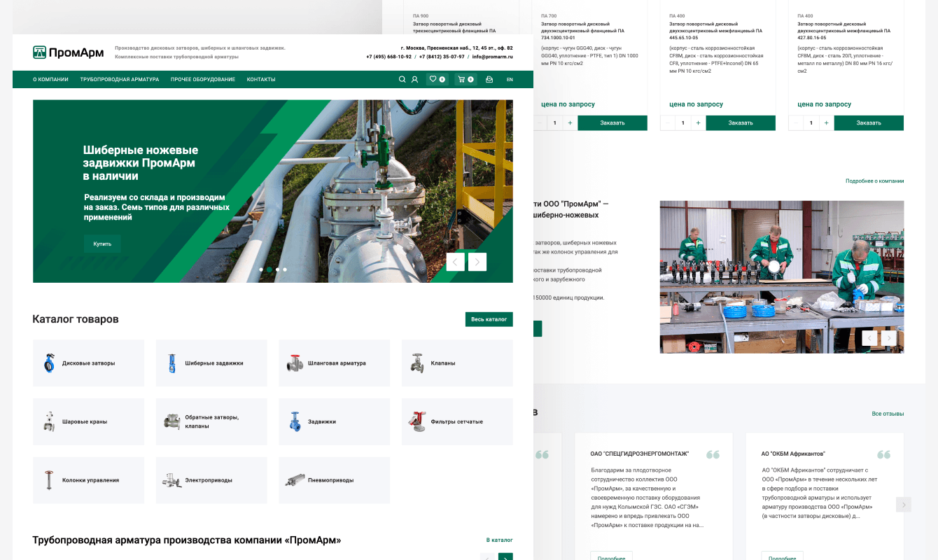The height and width of the screenshot is (560, 938).
Task: Open the Трубопроводная арматура menu
Action: tap(120, 80)
